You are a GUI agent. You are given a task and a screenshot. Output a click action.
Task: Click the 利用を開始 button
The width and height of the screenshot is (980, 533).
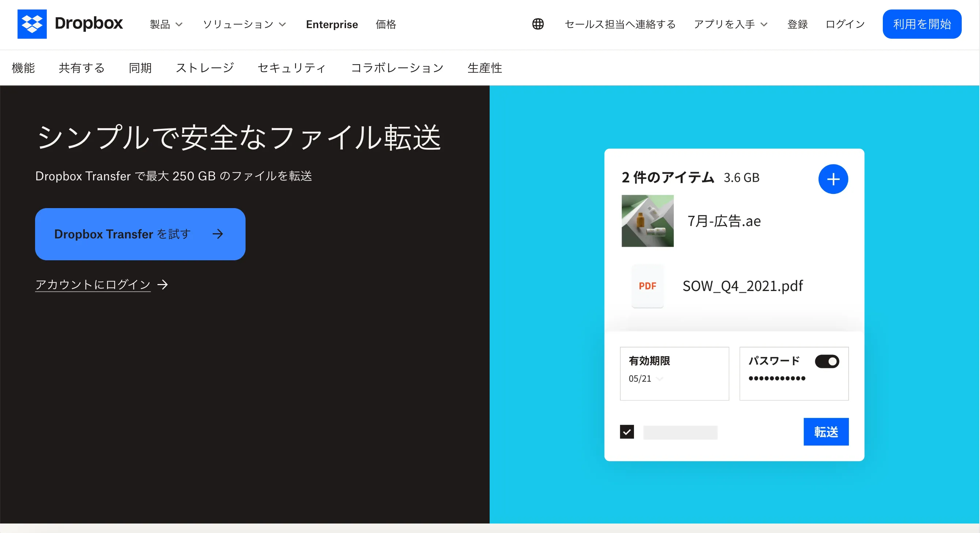pos(922,24)
